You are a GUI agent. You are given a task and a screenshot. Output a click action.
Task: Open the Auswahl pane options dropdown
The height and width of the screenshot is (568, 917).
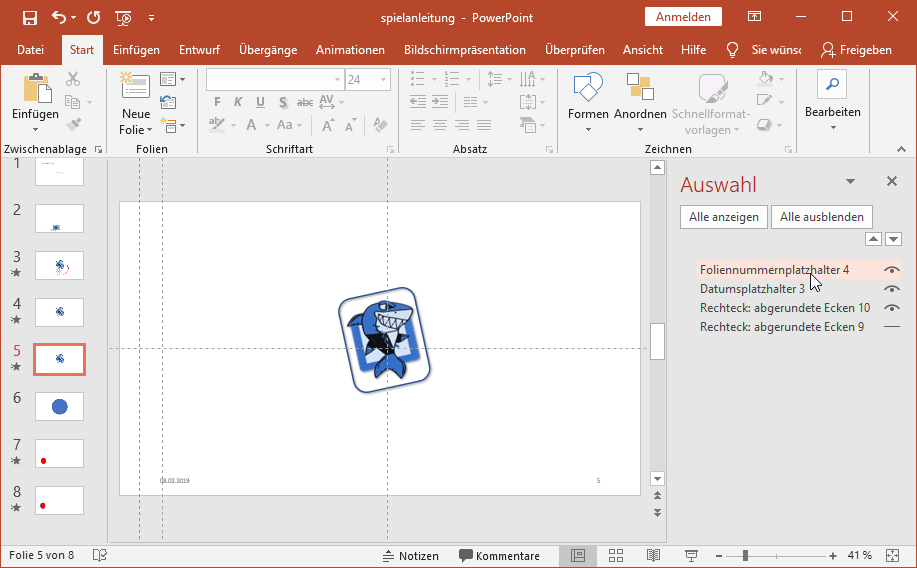850,181
